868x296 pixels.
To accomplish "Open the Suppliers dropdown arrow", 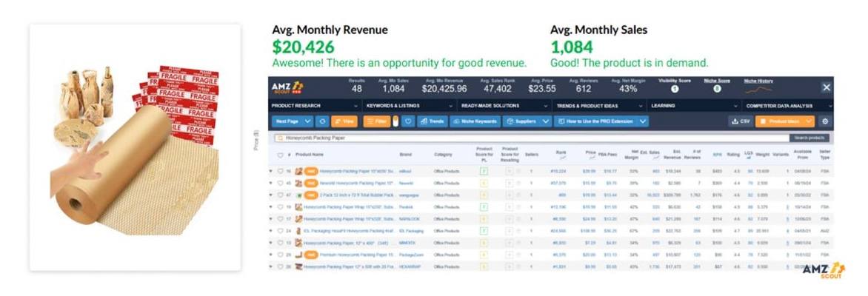I will (546, 121).
